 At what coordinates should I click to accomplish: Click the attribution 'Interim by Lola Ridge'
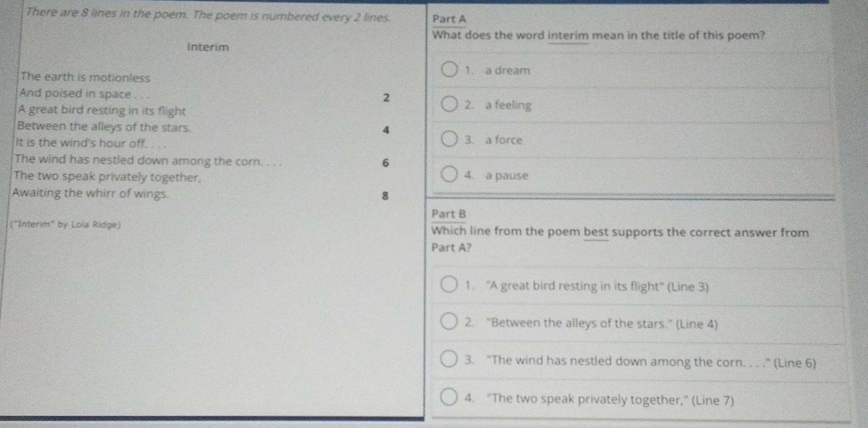(x=65, y=224)
